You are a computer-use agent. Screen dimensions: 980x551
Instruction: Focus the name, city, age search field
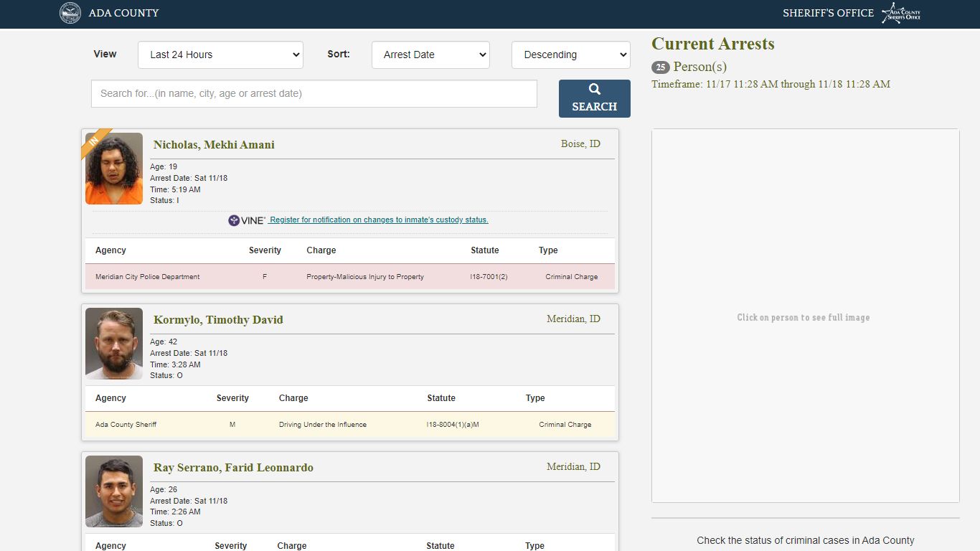pyautogui.click(x=314, y=93)
